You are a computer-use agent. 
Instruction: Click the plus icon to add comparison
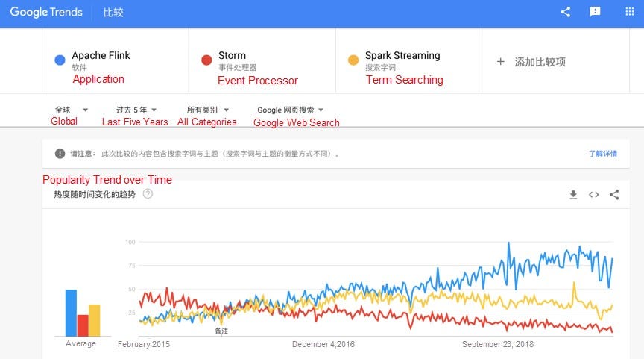point(501,62)
